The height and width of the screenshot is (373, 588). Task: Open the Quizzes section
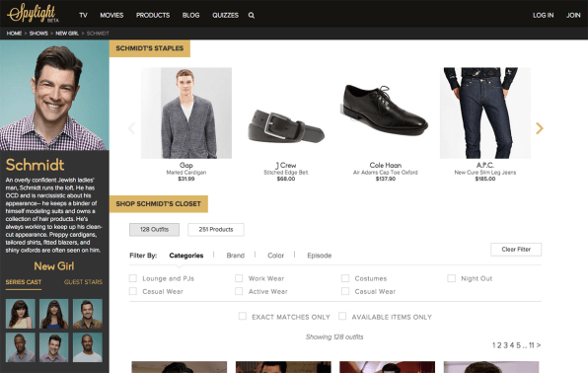225,16
